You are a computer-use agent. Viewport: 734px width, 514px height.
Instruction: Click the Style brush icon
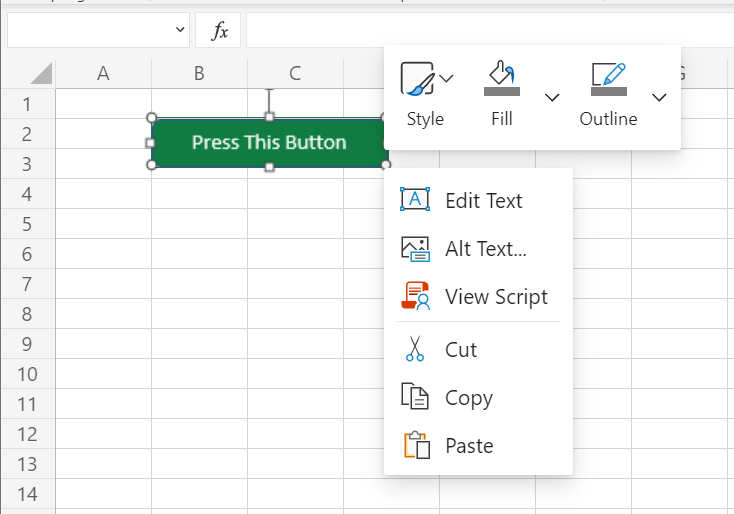point(416,79)
